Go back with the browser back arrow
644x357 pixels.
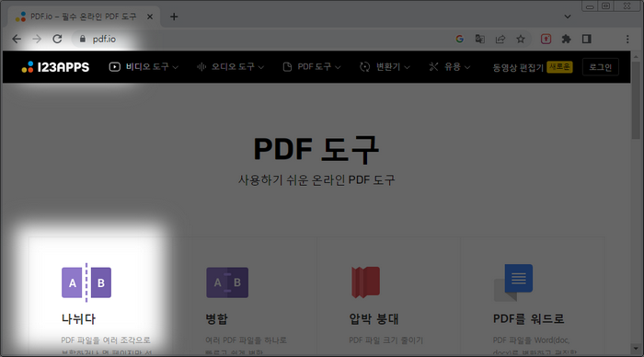click(17, 39)
